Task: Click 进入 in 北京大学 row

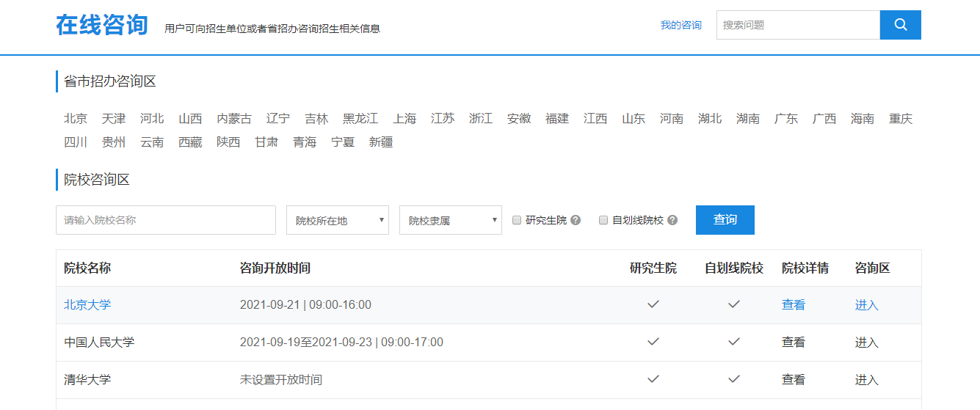Action: tap(867, 305)
